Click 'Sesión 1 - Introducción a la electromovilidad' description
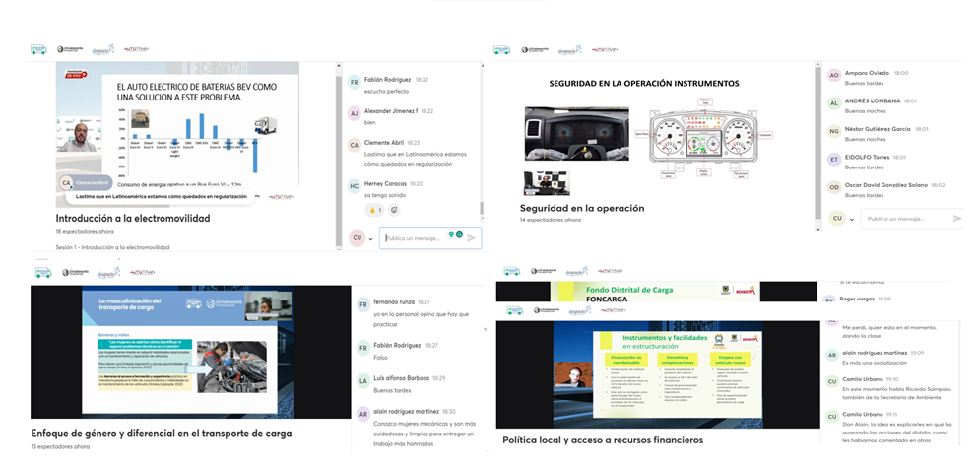The image size is (980, 467). coord(112,247)
